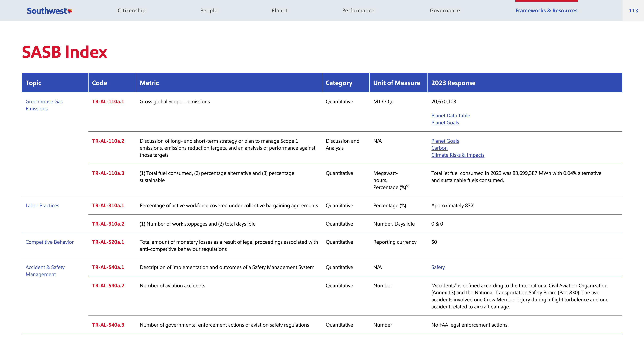Image resolution: width=644 pixels, height=362 pixels.
Task: Click the 0 & 0 response
Action: click(437, 224)
